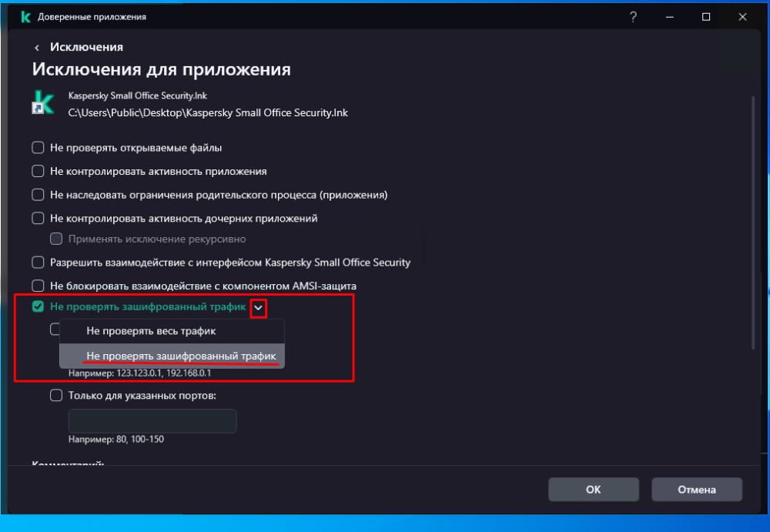
Task: Click the Исключения для приложения heading
Action: tap(162, 69)
